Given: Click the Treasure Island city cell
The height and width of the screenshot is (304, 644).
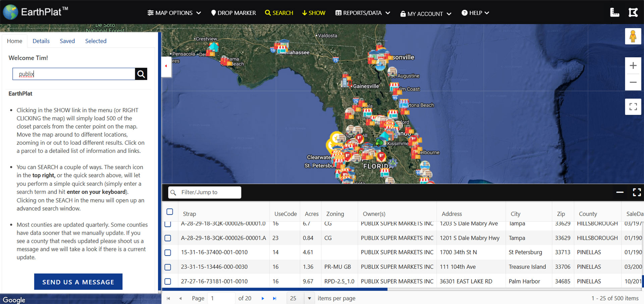Looking at the screenshot, I should (x=527, y=267).
